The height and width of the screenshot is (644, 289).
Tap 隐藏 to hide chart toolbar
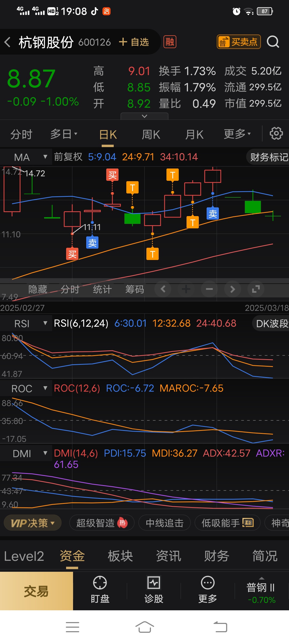click(38, 289)
